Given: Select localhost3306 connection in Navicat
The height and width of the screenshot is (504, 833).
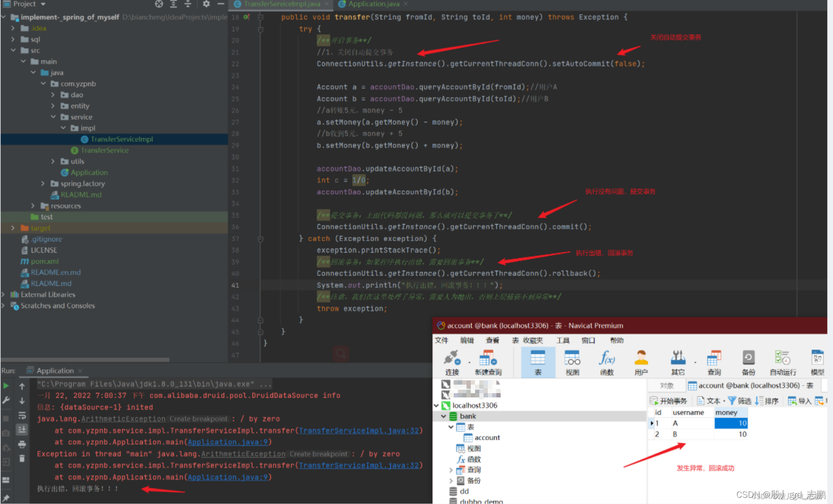Looking at the screenshot, I should pos(475,405).
